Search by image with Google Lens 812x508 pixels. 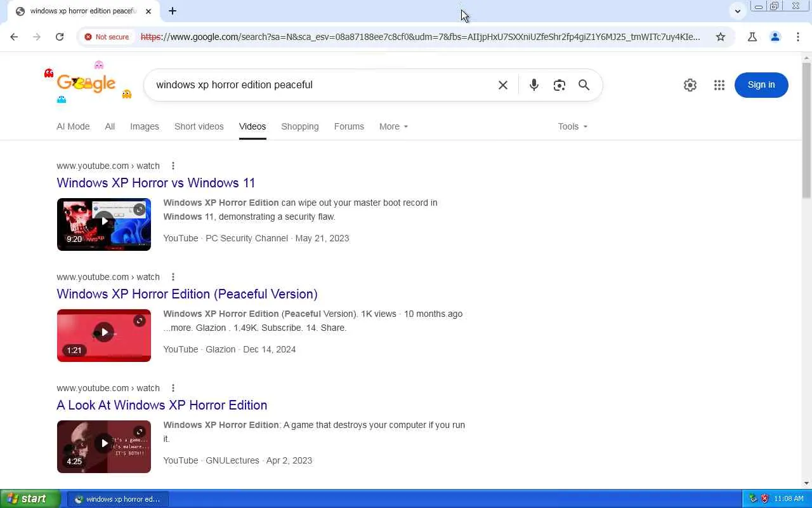[559, 85]
